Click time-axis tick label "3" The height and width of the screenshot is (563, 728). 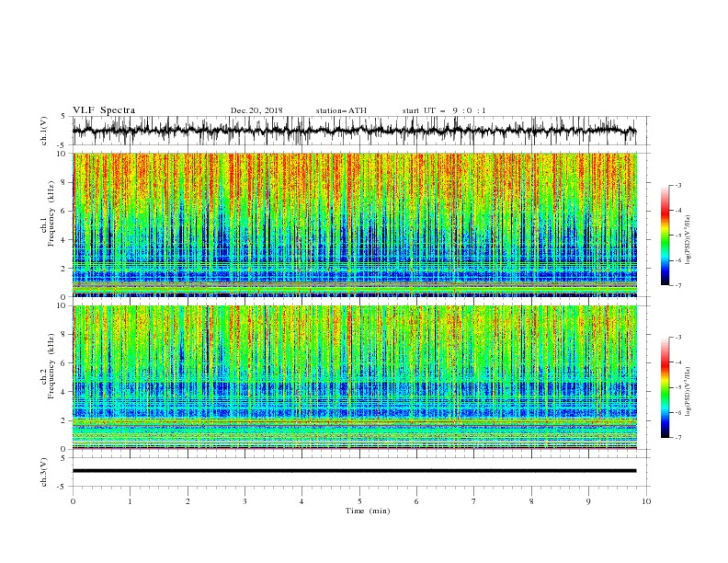pos(245,501)
